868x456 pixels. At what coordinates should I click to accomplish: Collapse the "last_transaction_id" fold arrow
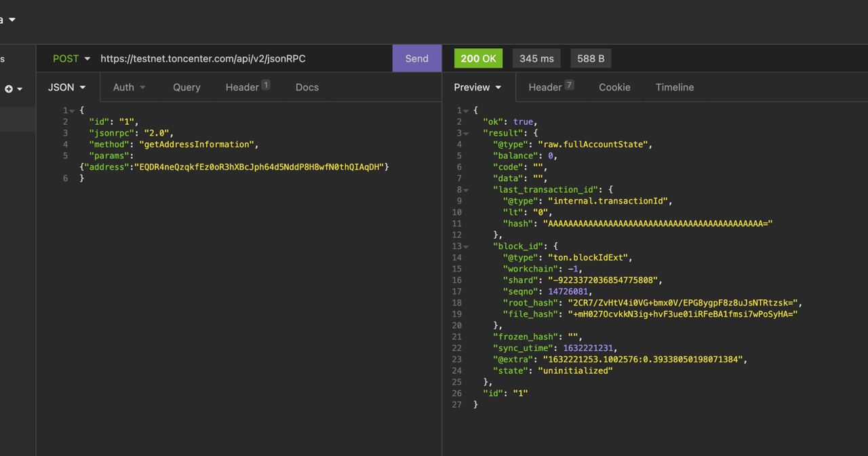466,190
